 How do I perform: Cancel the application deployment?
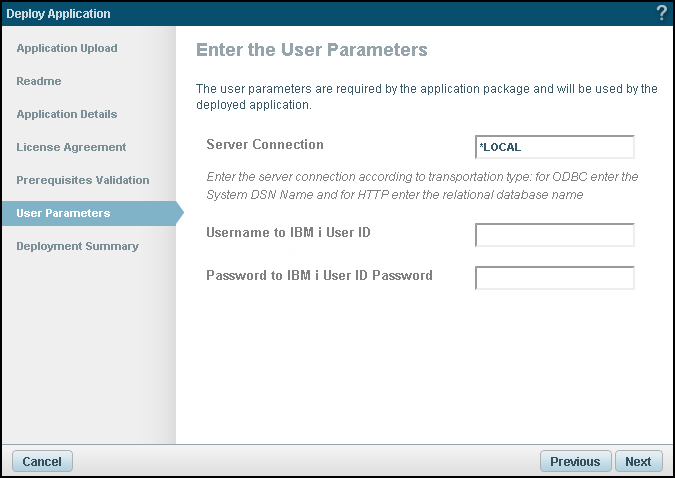tap(42, 461)
